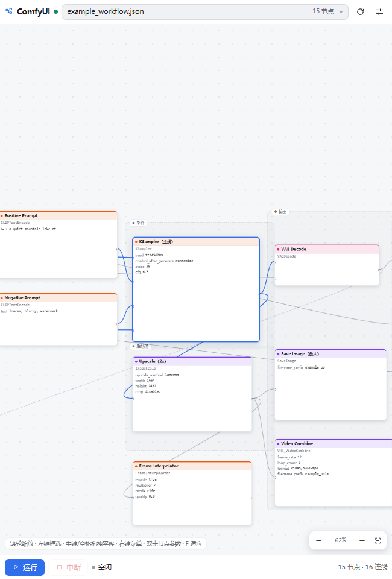Click the zoom in plus icon
This screenshot has width=392, height=579.
362,540
